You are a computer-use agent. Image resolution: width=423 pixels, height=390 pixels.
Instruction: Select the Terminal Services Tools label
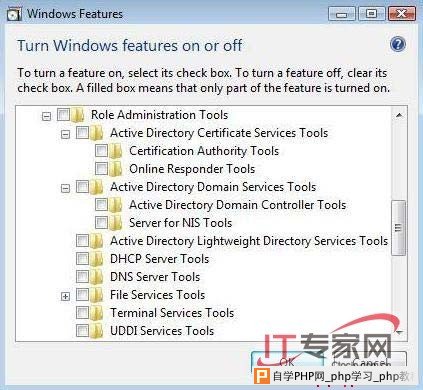tap(172, 313)
